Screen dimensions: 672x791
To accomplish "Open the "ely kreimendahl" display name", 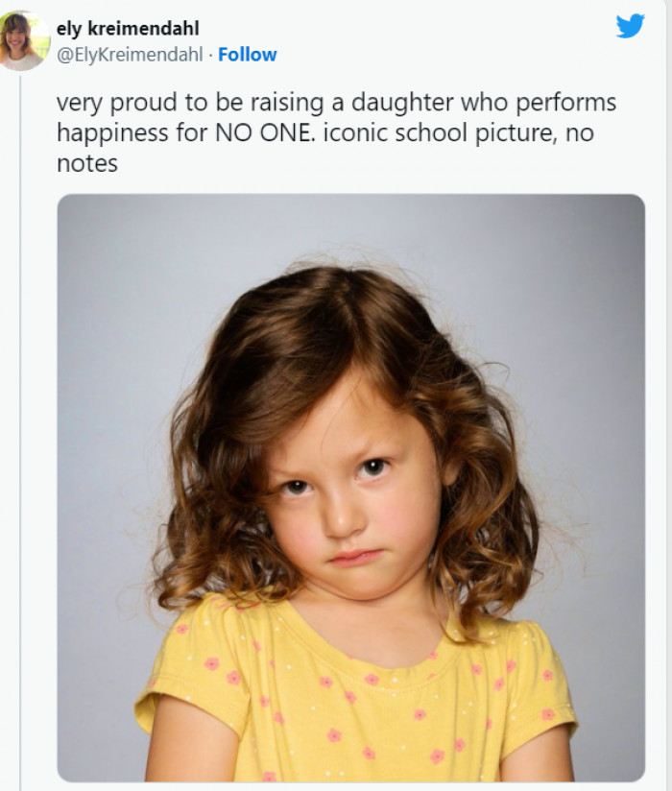I will pyautogui.click(x=129, y=29).
